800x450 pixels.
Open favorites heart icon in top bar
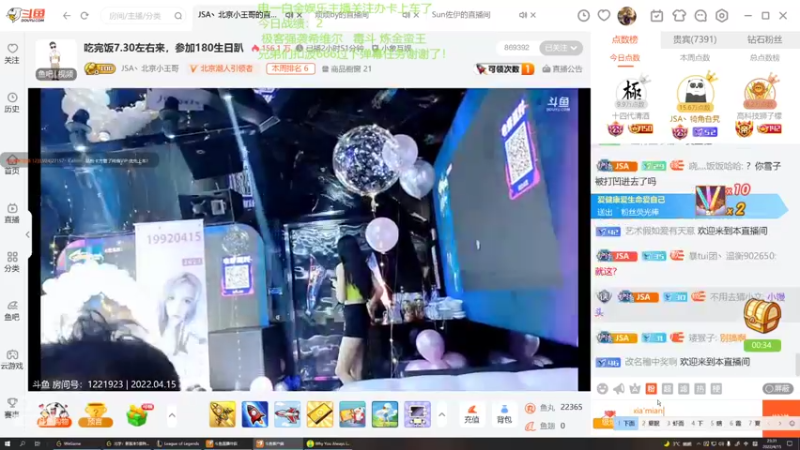[x=604, y=16]
